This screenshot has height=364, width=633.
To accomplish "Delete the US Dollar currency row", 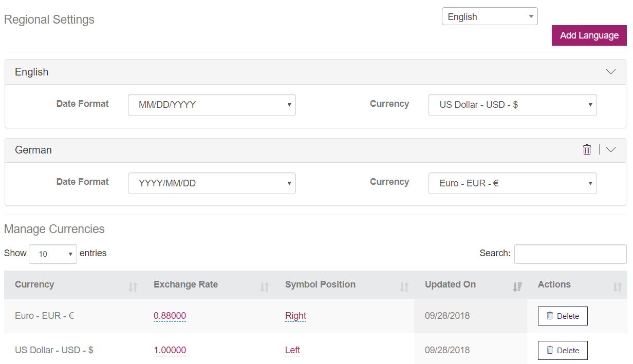I will tap(563, 350).
